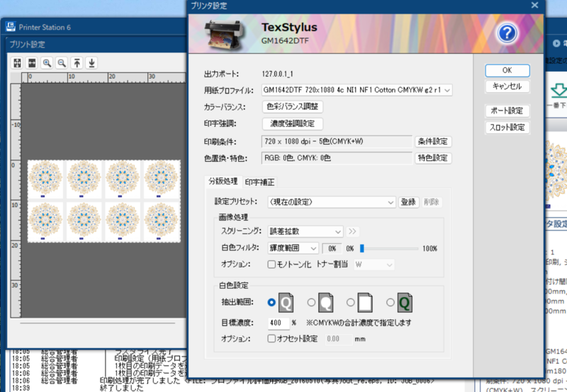
Task: Close the プリンタ設定 dialog
Action: (534, 5)
